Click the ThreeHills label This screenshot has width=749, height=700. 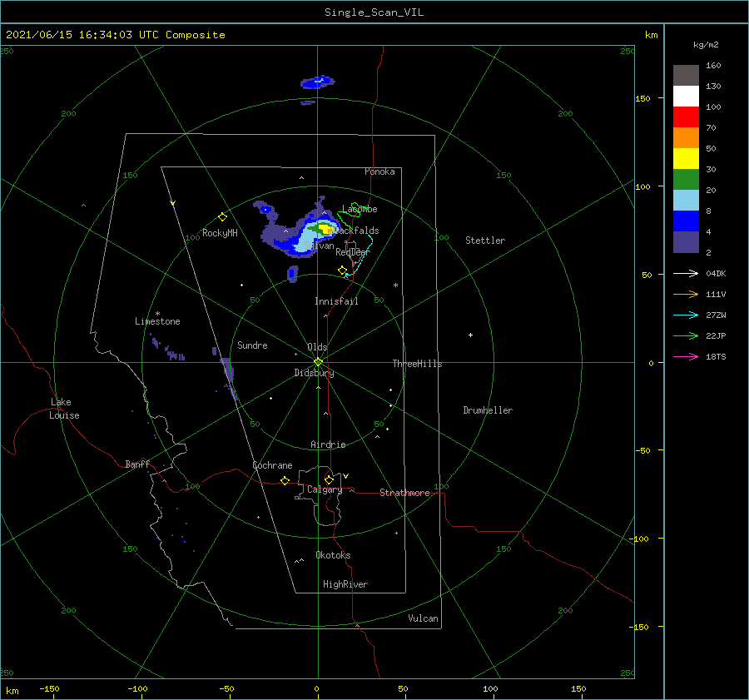pyautogui.click(x=417, y=364)
